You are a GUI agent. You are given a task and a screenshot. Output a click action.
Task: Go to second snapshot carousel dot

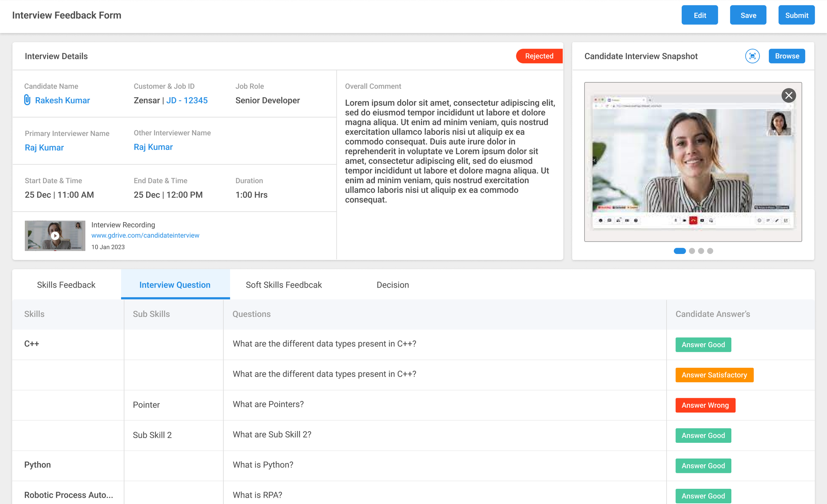[x=692, y=251]
